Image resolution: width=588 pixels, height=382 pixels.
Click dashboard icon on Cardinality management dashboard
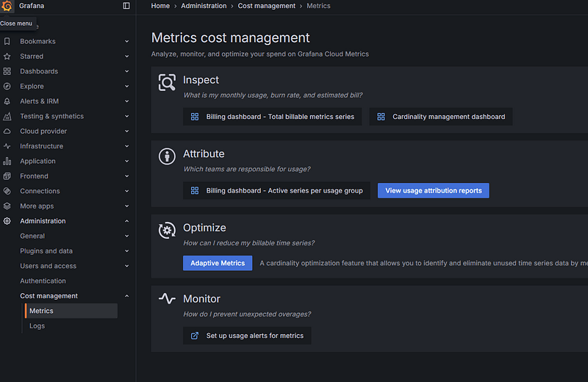(x=381, y=117)
